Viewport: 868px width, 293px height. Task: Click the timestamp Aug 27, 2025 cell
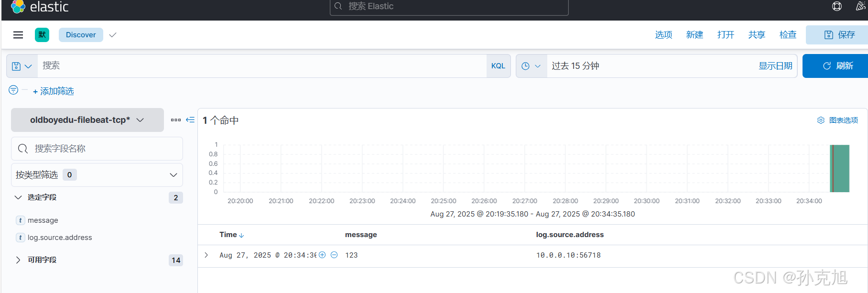point(268,255)
